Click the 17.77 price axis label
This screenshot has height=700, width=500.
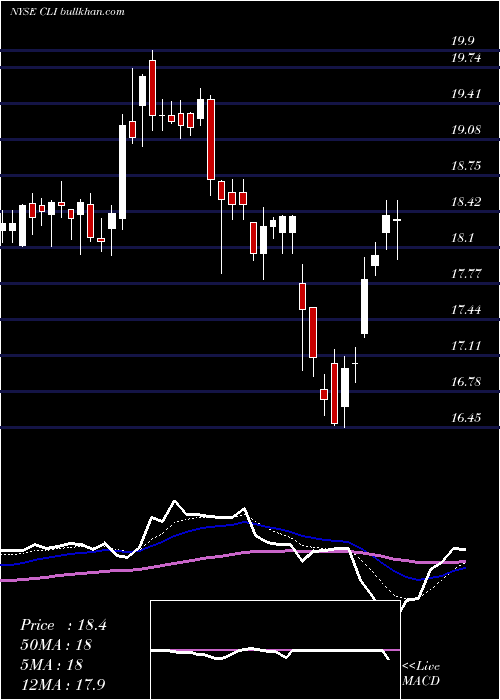[x=466, y=274]
